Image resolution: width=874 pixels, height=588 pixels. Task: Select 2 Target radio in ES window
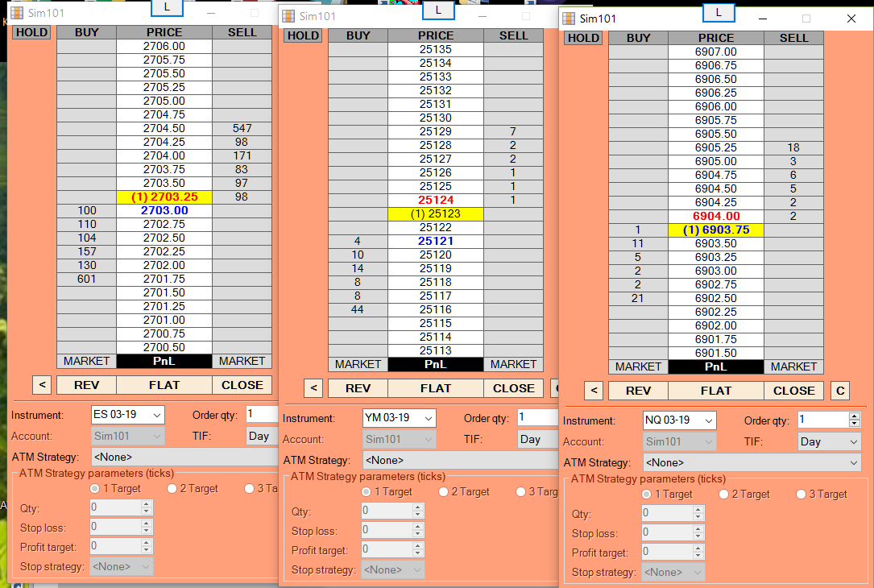(x=172, y=488)
